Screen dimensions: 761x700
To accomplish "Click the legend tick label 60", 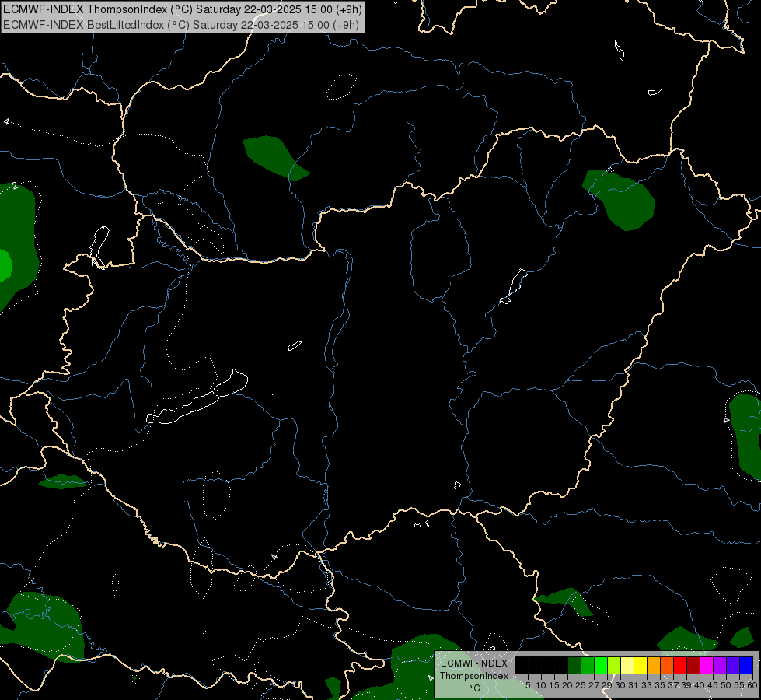I will click(x=752, y=685).
